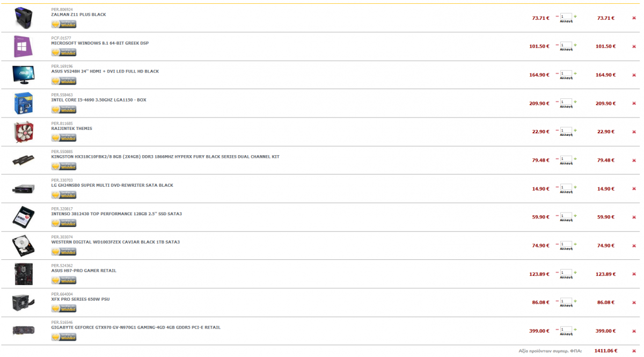Open LG GH24NSB0 SUPER MULTI product title

112,185
